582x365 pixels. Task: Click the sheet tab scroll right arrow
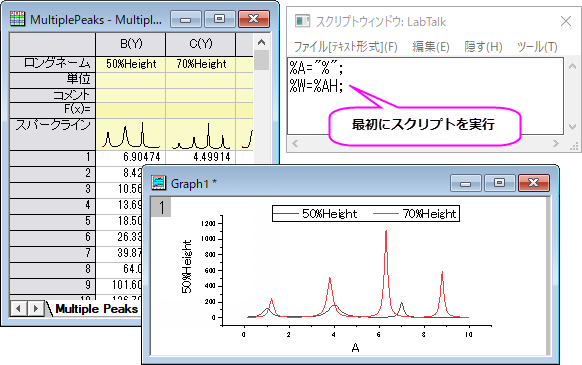(x=35, y=309)
